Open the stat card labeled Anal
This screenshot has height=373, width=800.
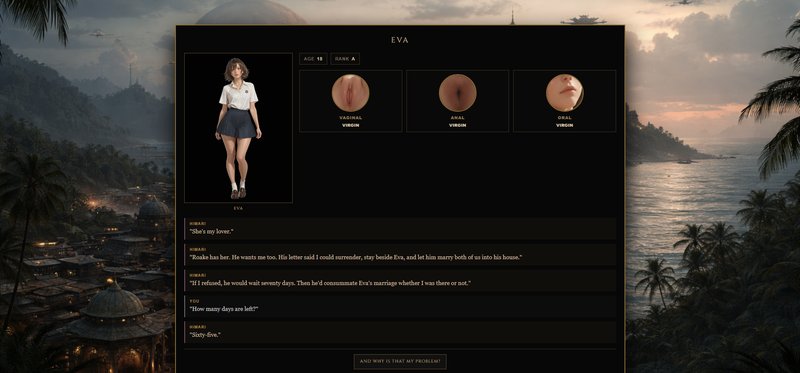[458, 101]
